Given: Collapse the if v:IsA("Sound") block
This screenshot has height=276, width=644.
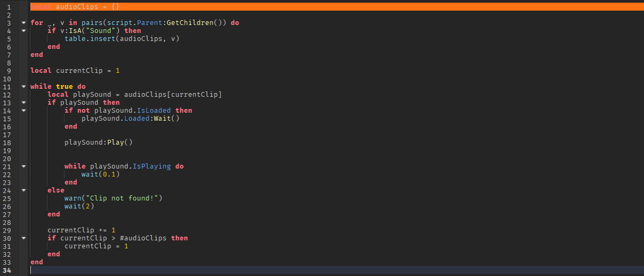Looking at the screenshot, I should [23, 31].
